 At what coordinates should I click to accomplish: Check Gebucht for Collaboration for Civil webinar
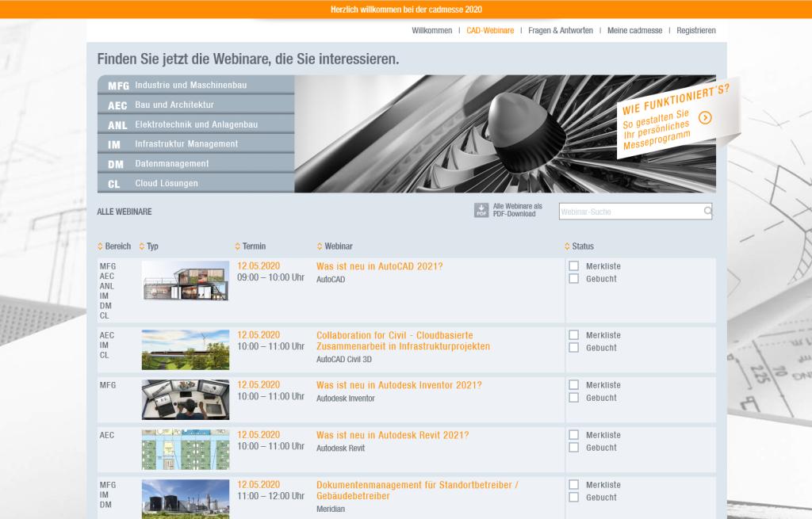point(574,348)
